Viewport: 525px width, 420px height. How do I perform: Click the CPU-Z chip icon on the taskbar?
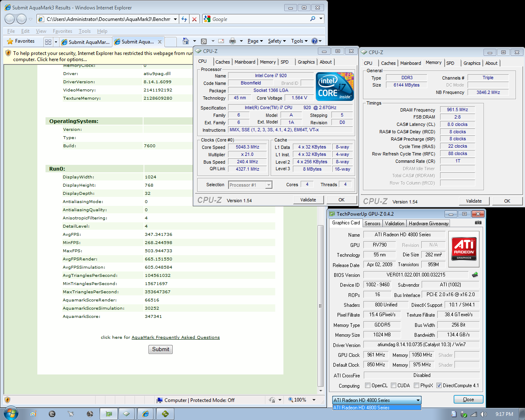[x=127, y=414]
